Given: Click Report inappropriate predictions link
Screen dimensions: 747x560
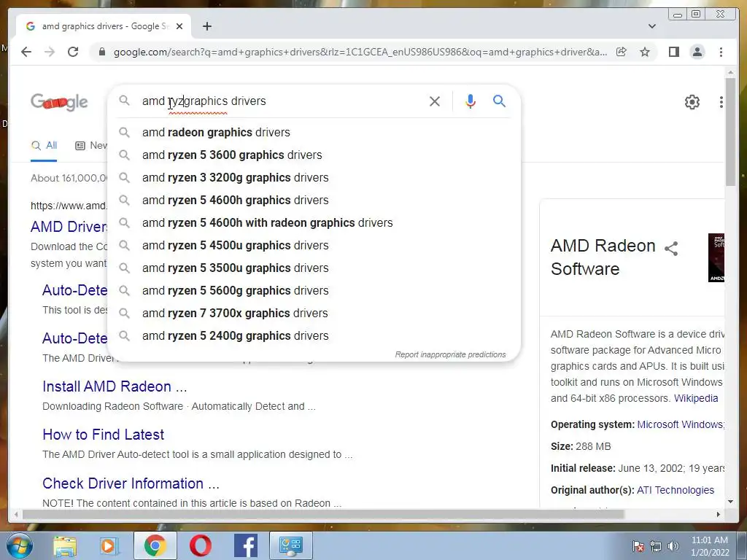Looking at the screenshot, I should [450, 355].
